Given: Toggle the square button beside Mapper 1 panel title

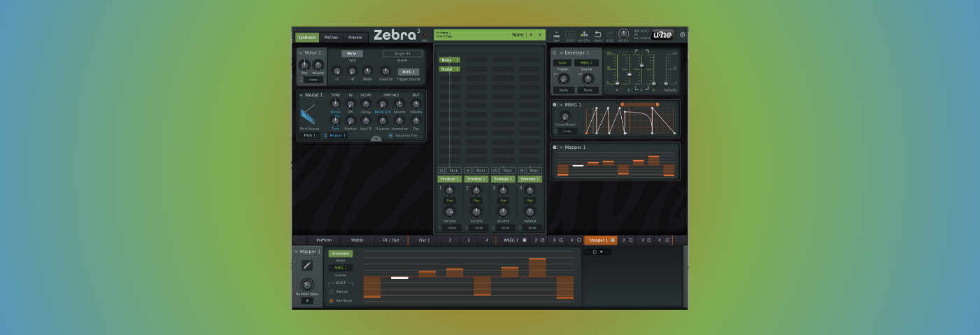Looking at the screenshot, I should 555,148.
